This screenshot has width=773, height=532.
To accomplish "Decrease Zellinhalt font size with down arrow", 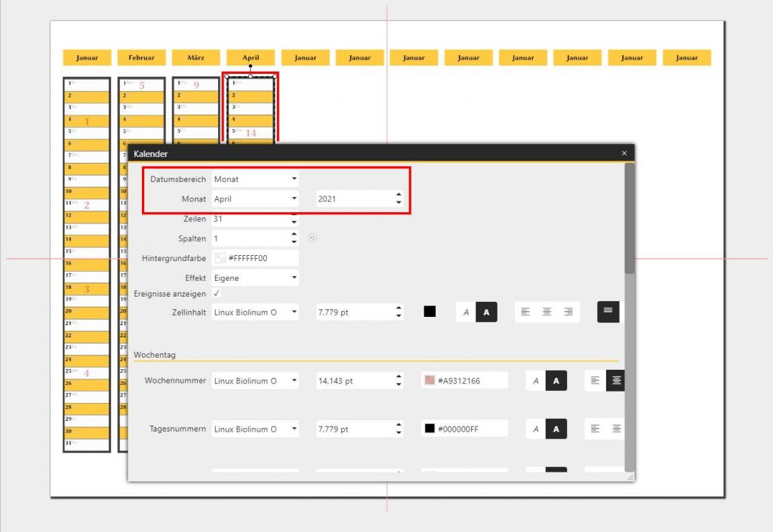I will [399, 316].
